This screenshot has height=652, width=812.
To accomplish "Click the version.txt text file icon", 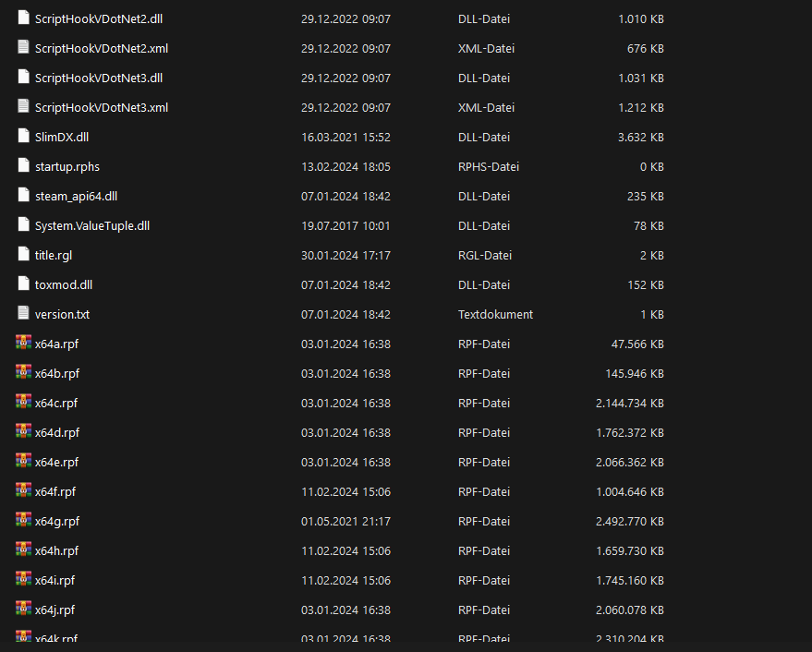I will (24, 314).
